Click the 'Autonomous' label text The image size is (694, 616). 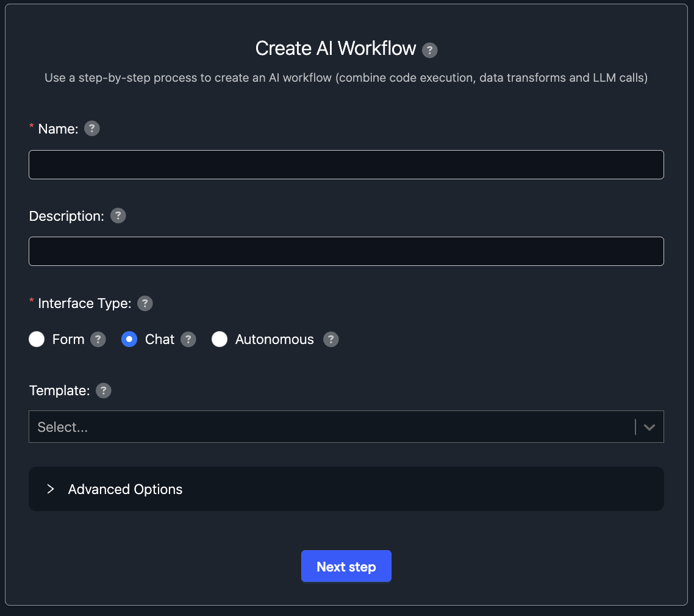click(274, 340)
